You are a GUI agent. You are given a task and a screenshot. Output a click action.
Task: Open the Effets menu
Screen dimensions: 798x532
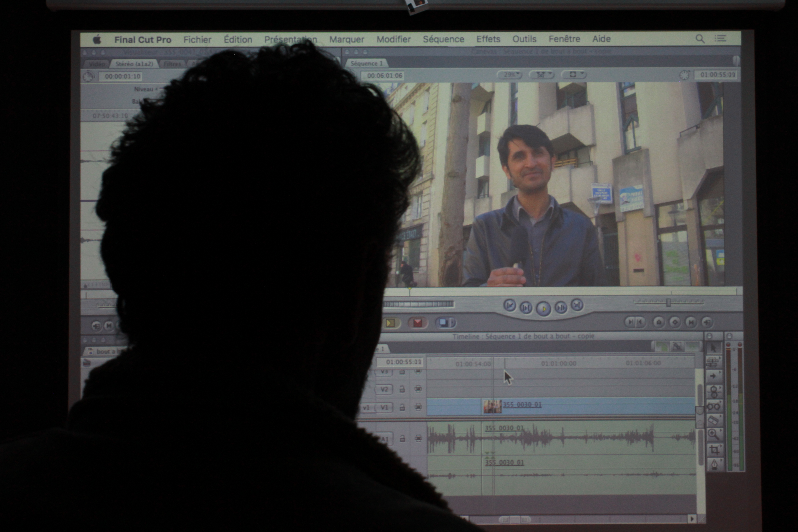click(x=488, y=39)
